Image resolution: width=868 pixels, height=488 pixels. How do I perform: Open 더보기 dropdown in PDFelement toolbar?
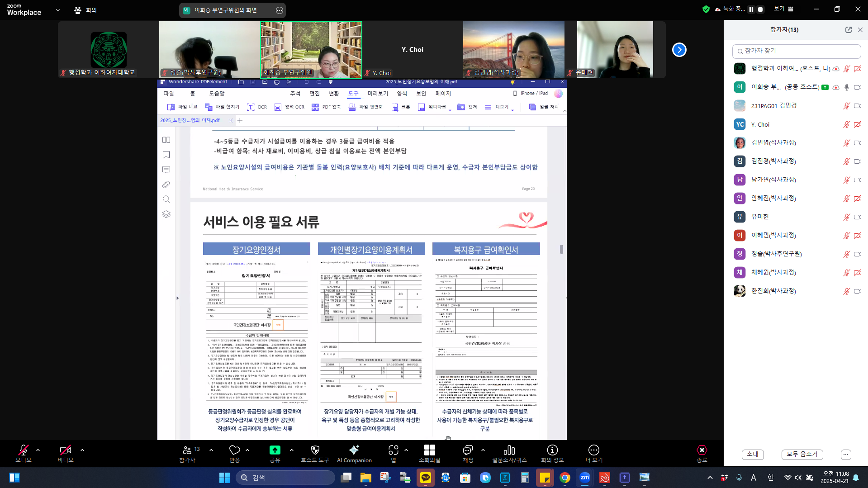(499, 107)
